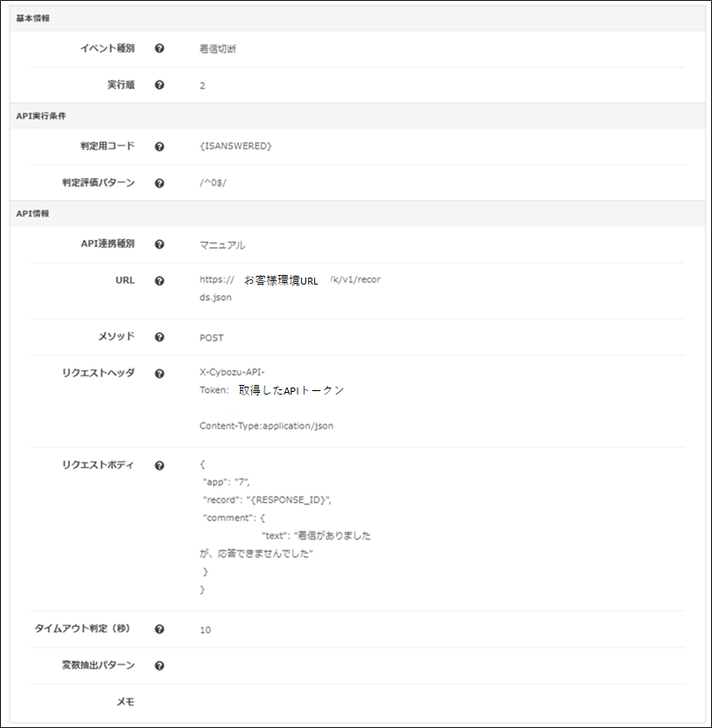
Task: Select the 変数抽出パターン field label
Action: point(99,665)
